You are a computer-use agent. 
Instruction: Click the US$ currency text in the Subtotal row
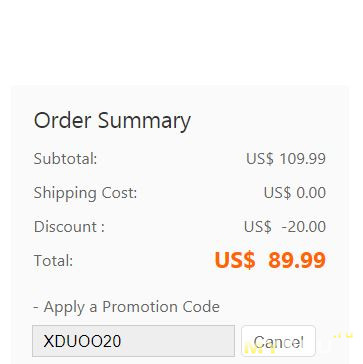(260, 159)
